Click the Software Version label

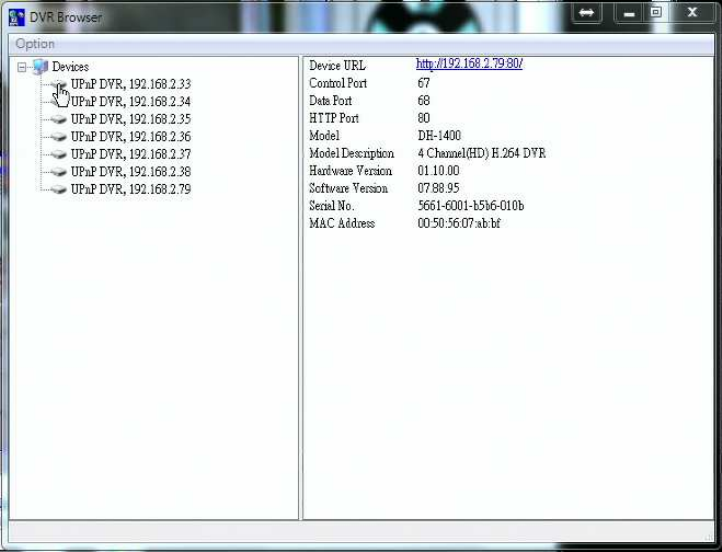[348, 188]
